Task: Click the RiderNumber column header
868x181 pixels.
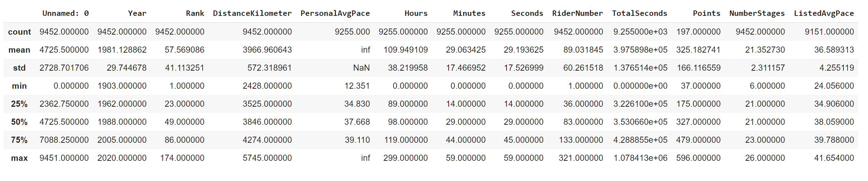Action: click(x=577, y=13)
